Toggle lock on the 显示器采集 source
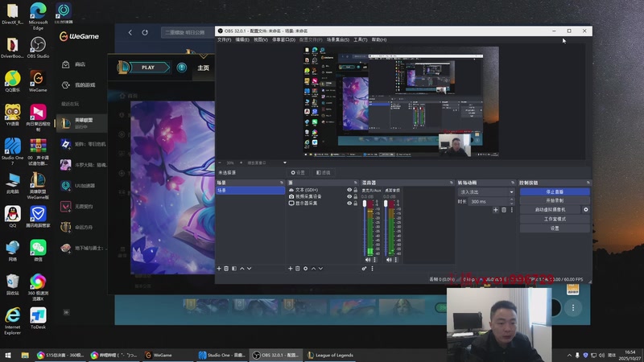 coord(356,204)
